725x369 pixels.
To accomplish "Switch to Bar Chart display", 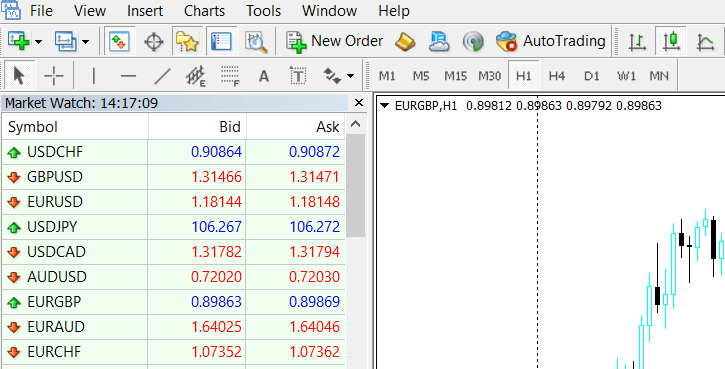I will (637, 41).
